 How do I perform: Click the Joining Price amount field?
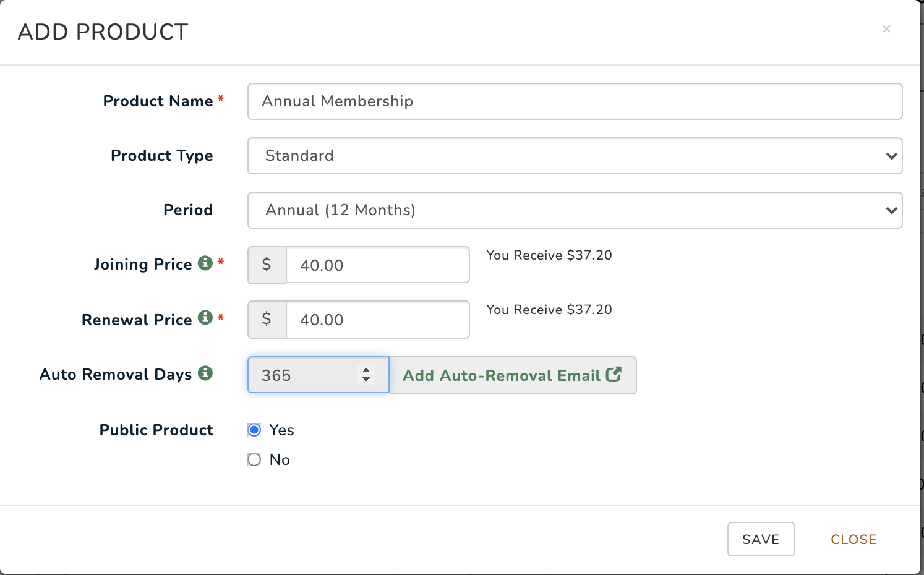[x=377, y=265]
